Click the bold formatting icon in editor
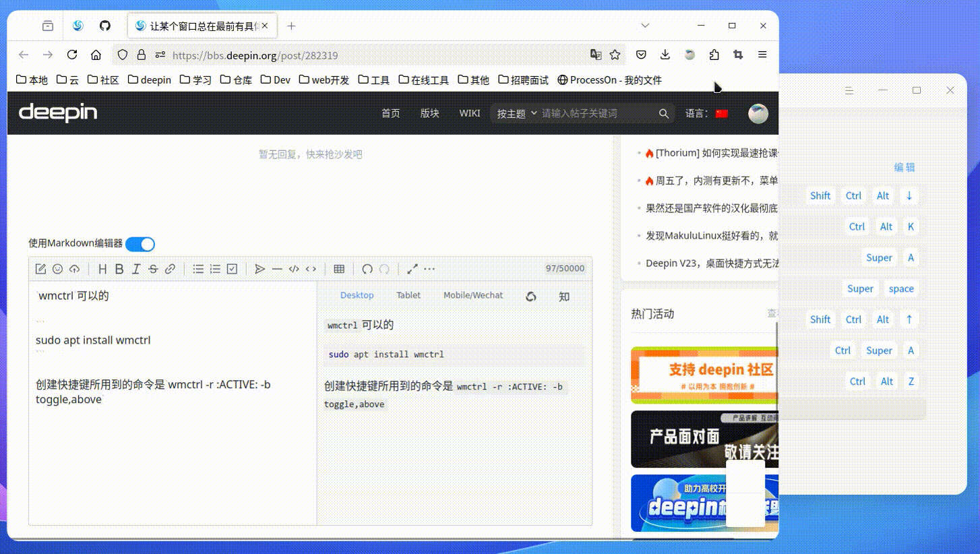Screen dimensions: 980x554 point(119,269)
